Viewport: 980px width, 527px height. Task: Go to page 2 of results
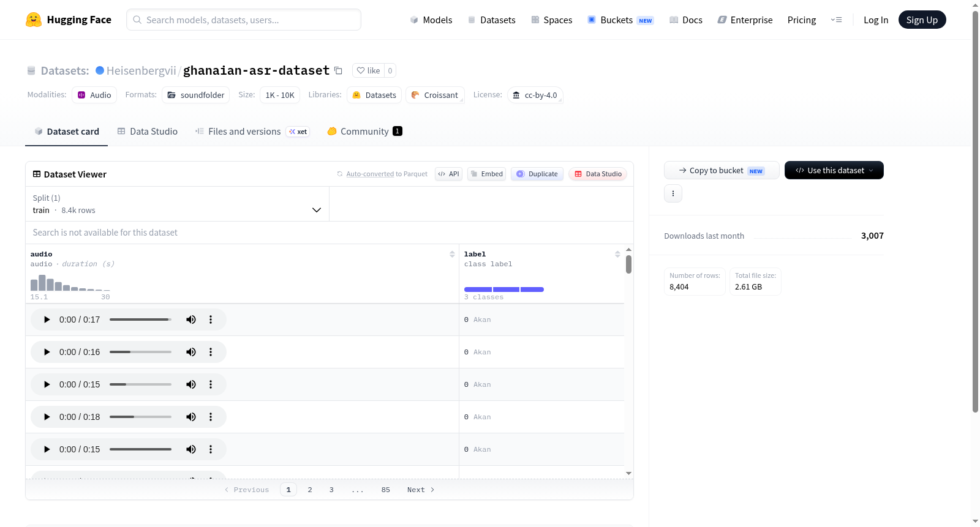pyautogui.click(x=310, y=490)
